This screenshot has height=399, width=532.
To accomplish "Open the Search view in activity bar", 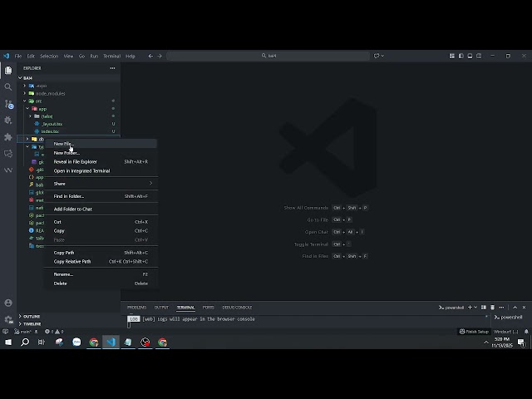I will pos(8,86).
